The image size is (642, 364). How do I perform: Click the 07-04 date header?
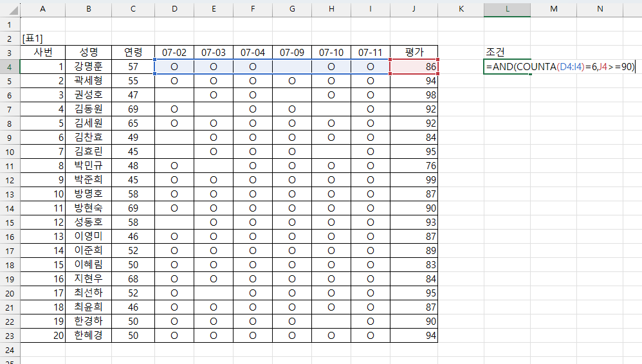click(x=253, y=52)
